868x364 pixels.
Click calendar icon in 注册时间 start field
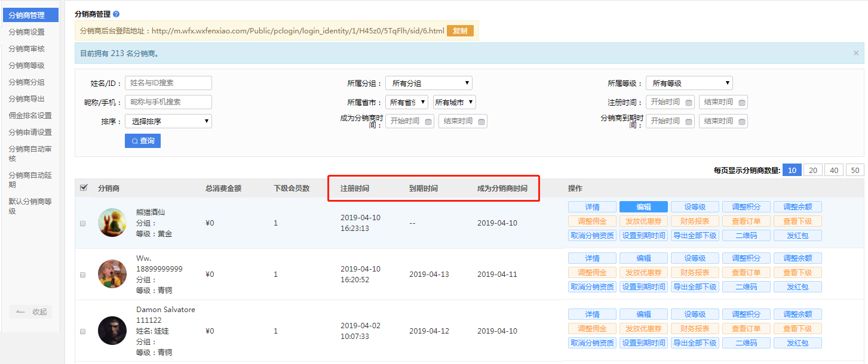point(689,102)
